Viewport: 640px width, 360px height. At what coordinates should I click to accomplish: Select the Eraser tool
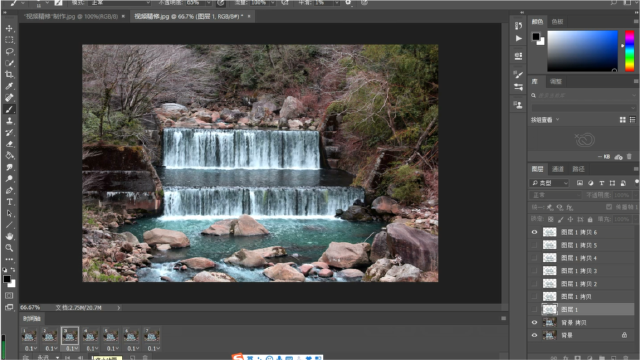pyautogui.click(x=9, y=144)
